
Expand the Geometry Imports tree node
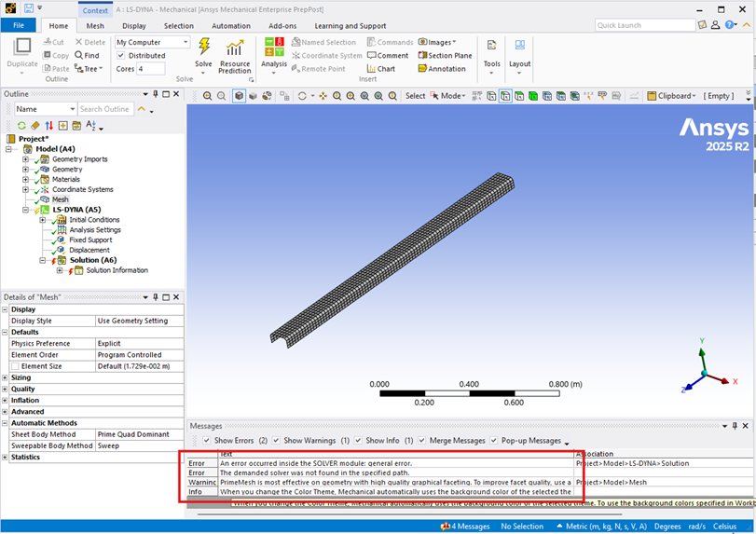(26, 159)
